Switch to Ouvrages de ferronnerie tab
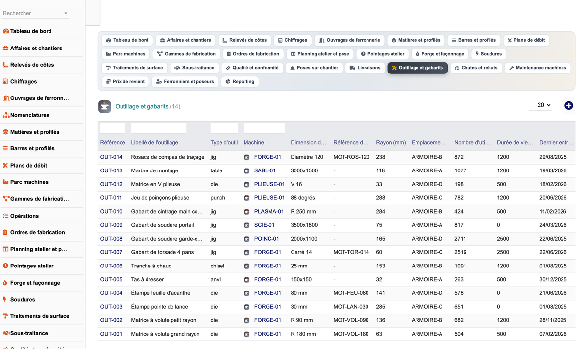 click(349, 40)
